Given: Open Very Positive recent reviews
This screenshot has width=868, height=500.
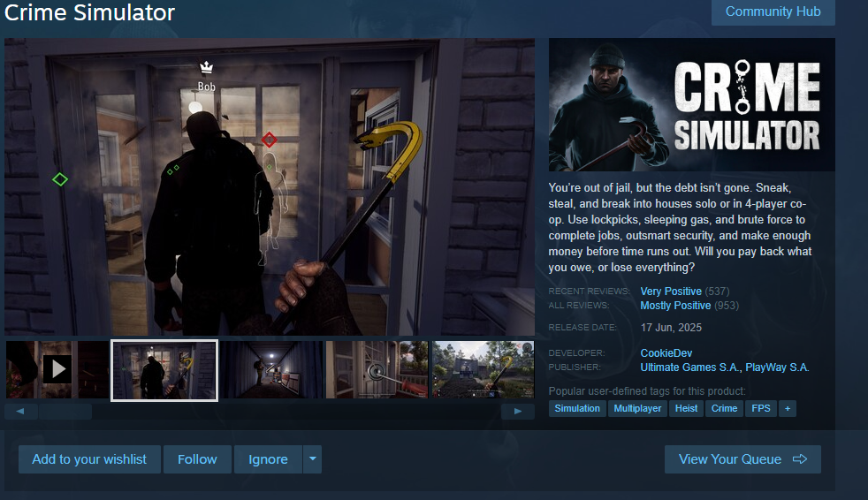Looking at the screenshot, I should tap(671, 291).
